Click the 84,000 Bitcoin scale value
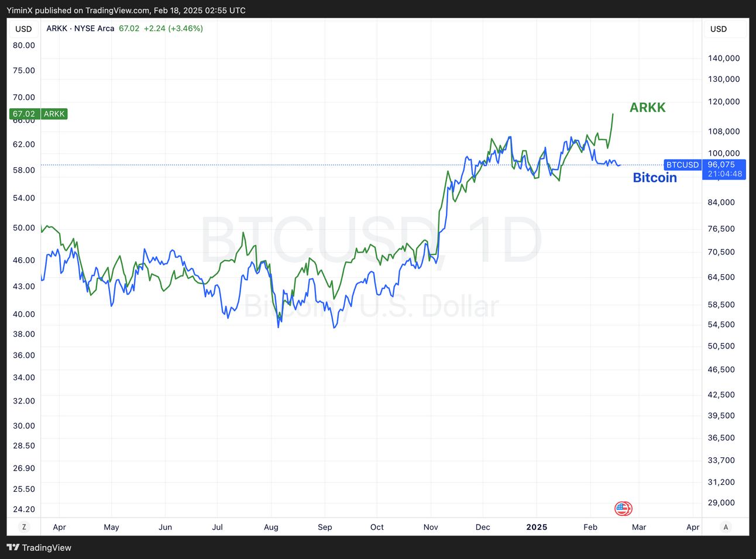Image resolution: width=756 pixels, height=559 pixels. point(721,202)
